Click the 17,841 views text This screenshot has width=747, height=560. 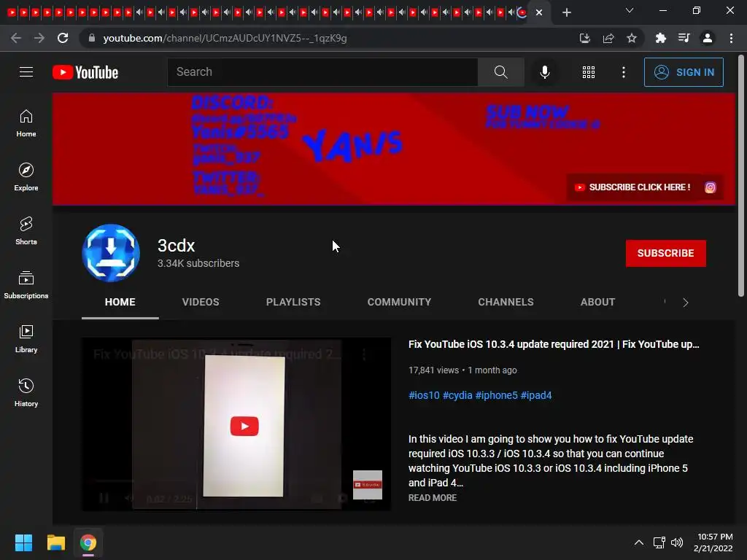coord(433,370)
